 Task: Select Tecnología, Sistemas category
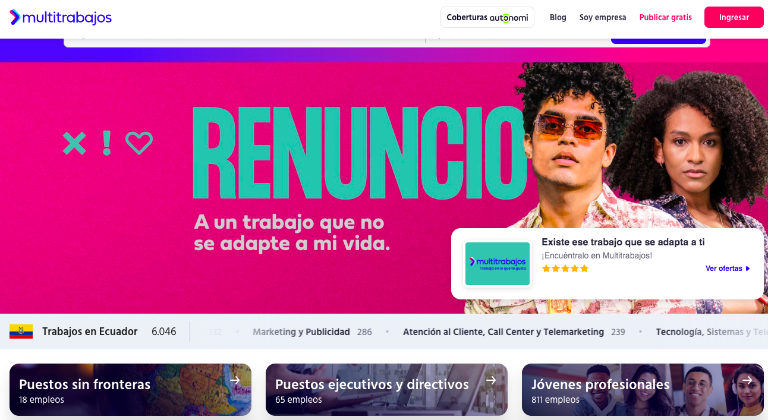point(712,332)
